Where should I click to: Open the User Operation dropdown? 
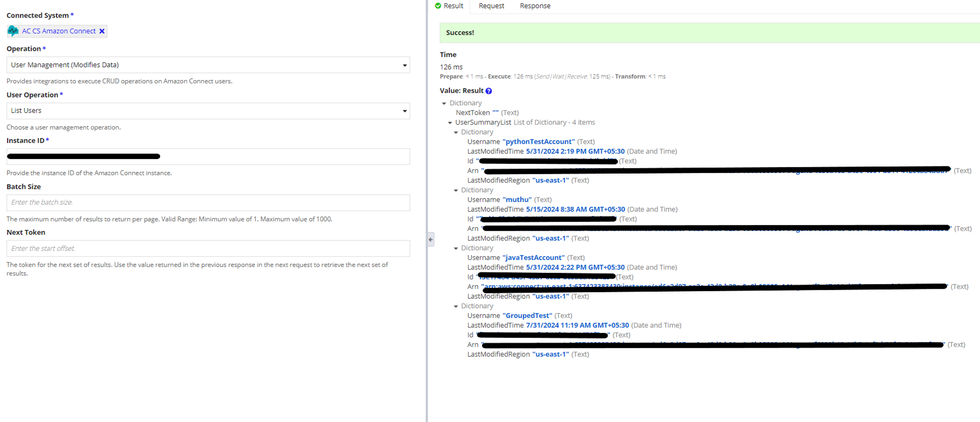(x=208, y=111)
